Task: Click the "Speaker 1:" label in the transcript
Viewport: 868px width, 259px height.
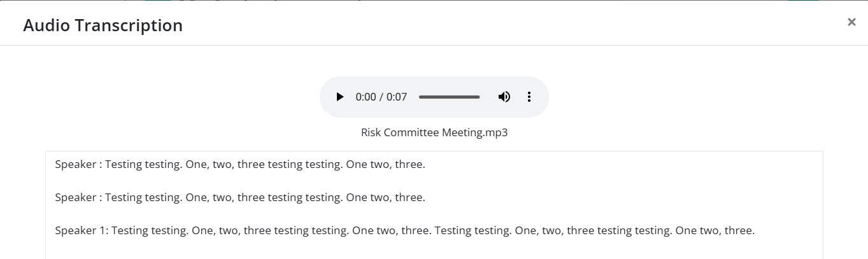Action: point(82,231)
